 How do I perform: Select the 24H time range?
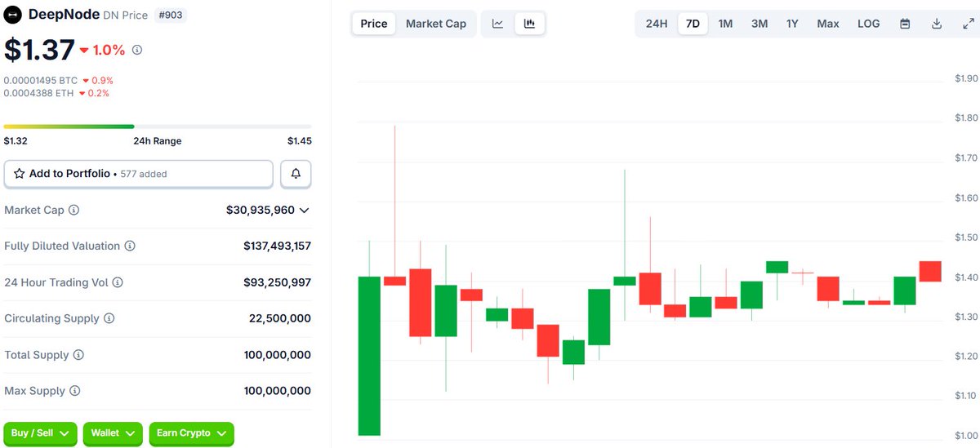pyautogui.click(x=657, y=24)
